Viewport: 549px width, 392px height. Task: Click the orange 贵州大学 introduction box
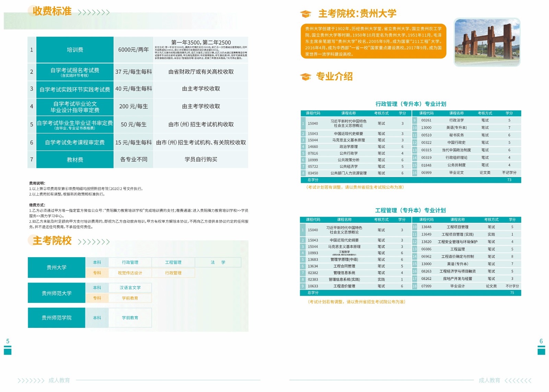pos(373,41)
